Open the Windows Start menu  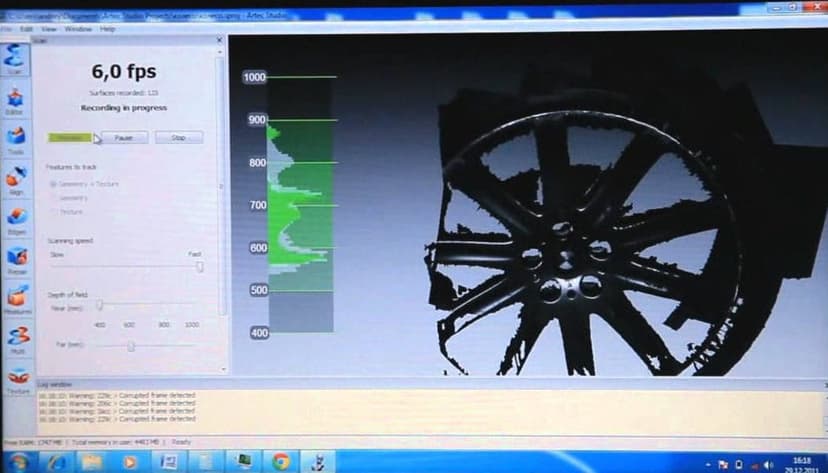click(18, 462)
